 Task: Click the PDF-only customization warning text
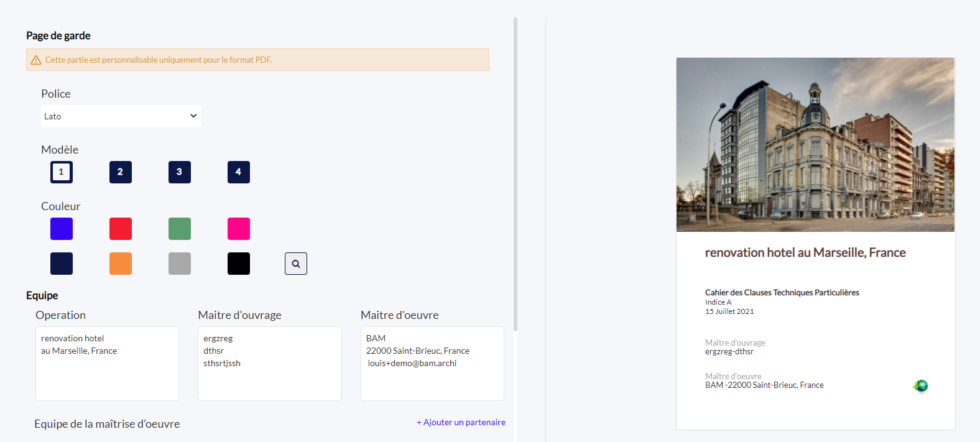[x=159, y=60]
